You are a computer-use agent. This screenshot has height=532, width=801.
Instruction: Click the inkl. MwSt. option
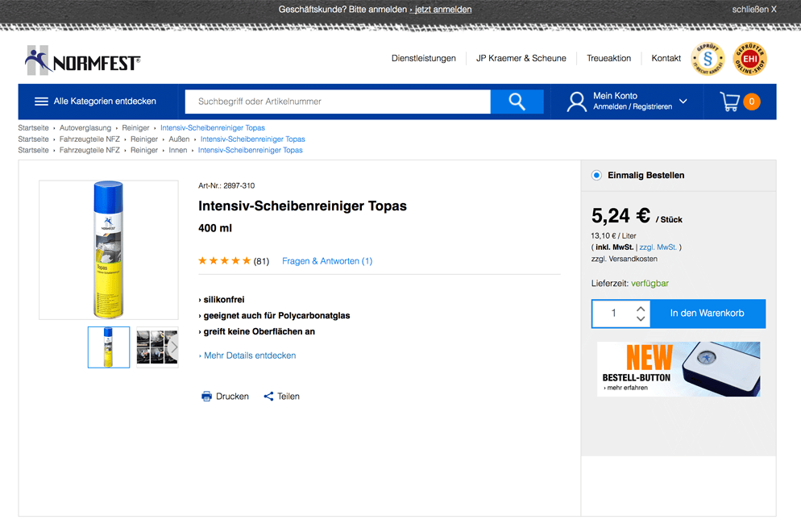615,247
